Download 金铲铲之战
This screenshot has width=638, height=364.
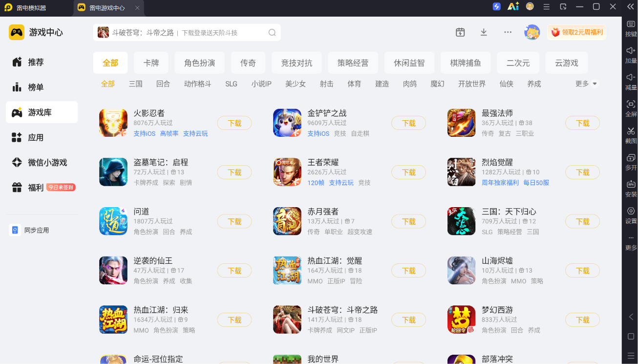(x=408, y=123)
